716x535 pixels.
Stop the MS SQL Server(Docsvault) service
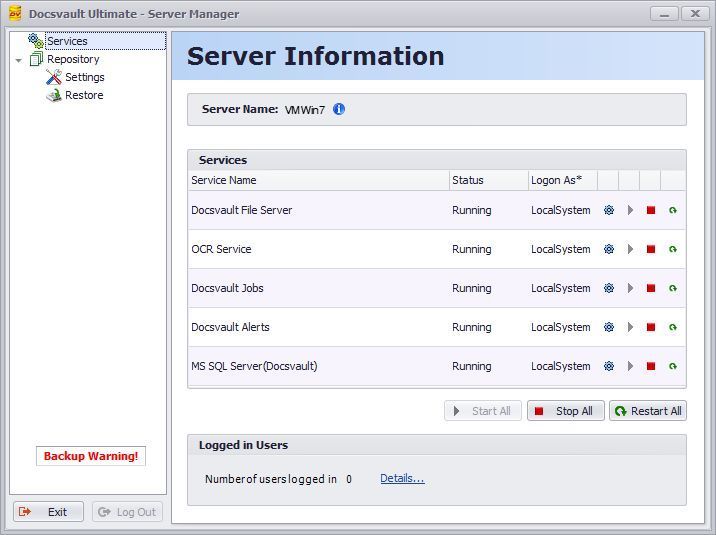pos(651,366)
